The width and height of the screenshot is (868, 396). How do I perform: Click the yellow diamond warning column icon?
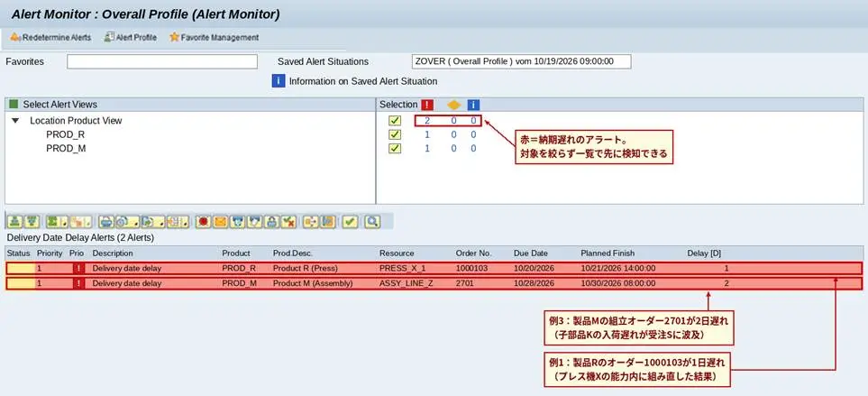pyautogui.click(x=454, y=105)
